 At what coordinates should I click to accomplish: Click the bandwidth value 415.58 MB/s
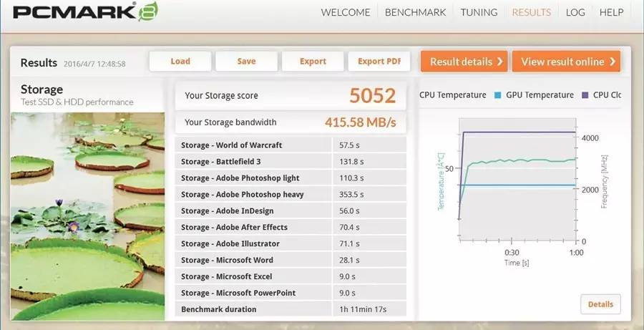[x=360, y=122]
